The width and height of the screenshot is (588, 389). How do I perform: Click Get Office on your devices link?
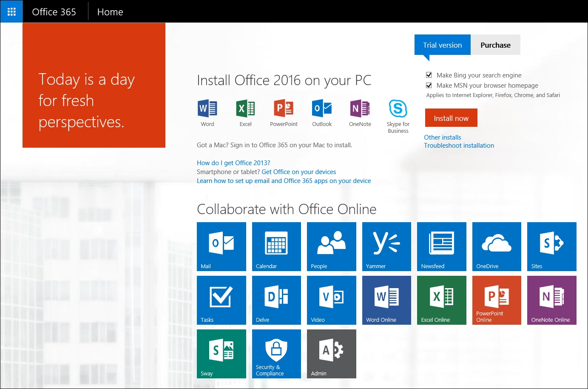(298, 172)
